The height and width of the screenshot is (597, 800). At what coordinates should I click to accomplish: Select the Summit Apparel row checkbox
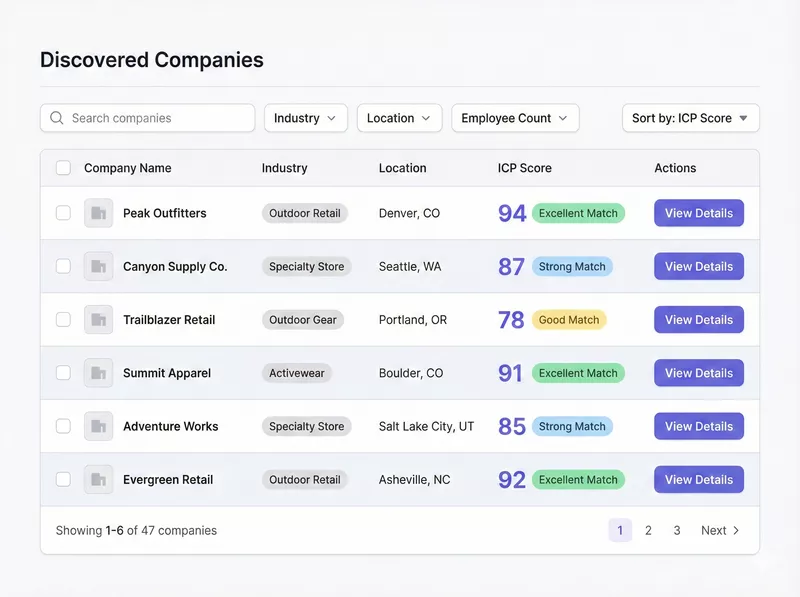point(63,373)
